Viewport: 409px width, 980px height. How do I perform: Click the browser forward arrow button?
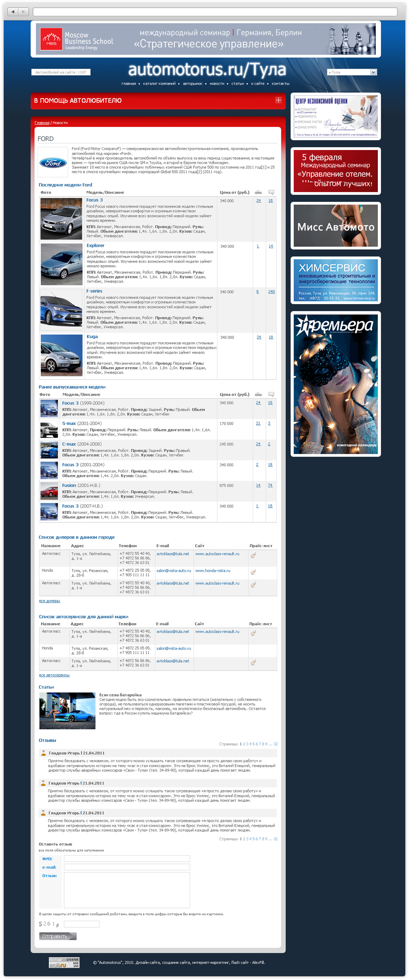tap(24, 11)
